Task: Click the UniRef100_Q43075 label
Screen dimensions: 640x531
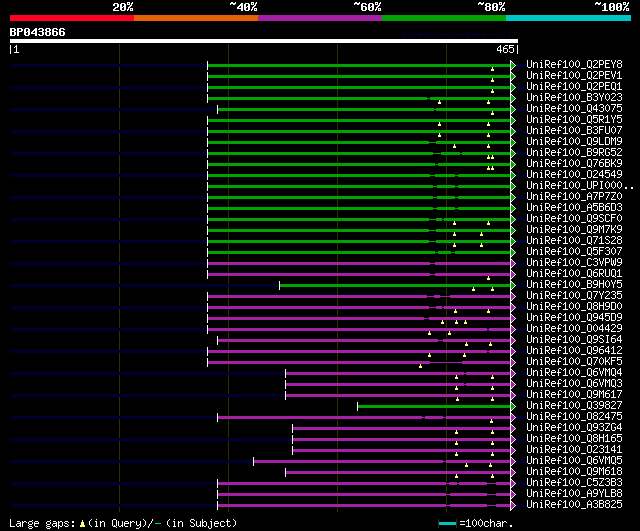Action: 574,109
